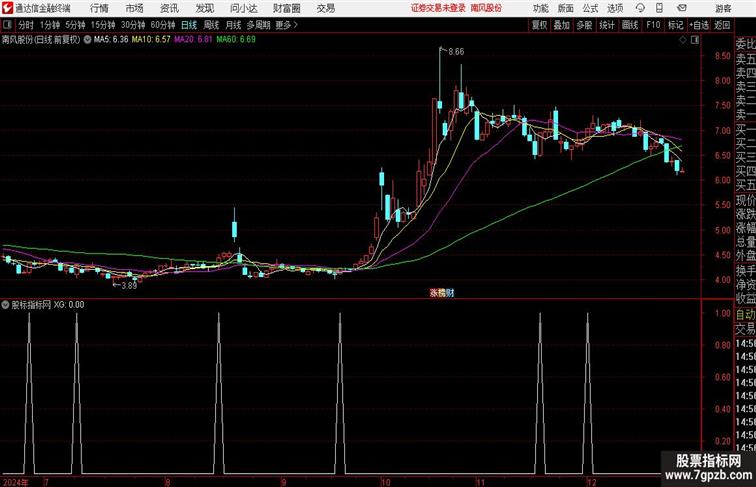Open the 选项 menu

(615, 8)
